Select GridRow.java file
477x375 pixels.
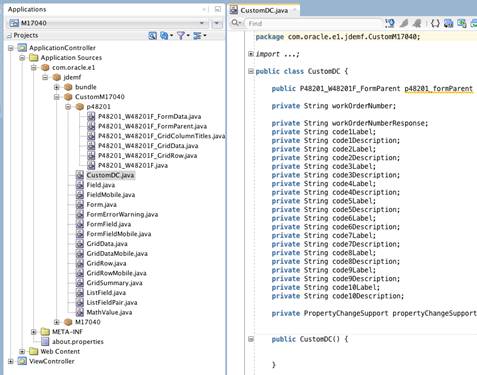tap(106, 263)
